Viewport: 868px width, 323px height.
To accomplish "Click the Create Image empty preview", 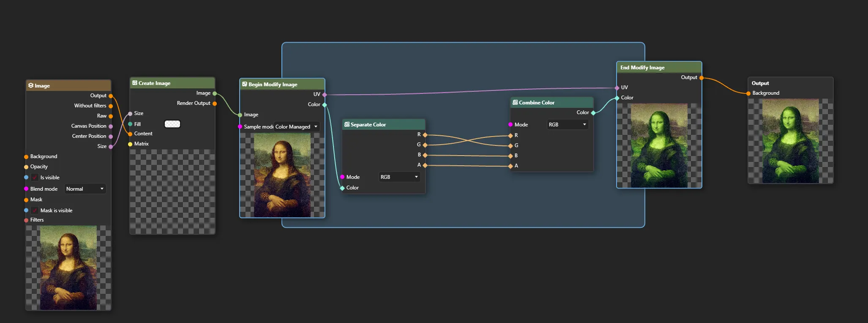I will pos(172,192).
